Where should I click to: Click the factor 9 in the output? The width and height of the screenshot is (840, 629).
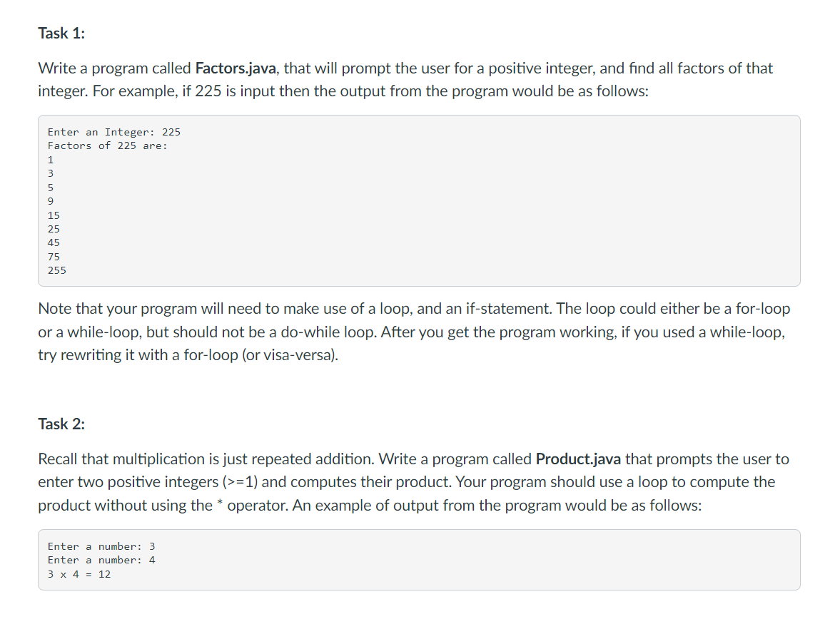pyautogui.click(x=51, y=201)
